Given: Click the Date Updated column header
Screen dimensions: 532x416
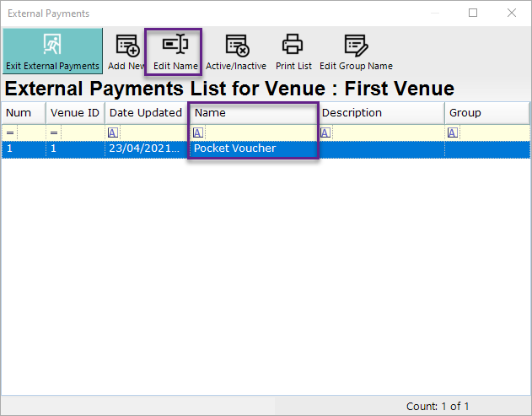Looking at the screenshot, I should tap(145, 113).
